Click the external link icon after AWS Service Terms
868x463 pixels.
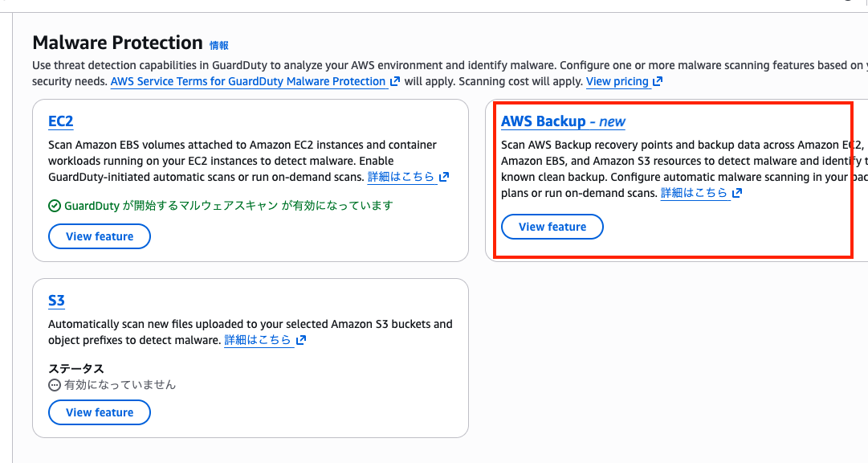pos(395,82)
